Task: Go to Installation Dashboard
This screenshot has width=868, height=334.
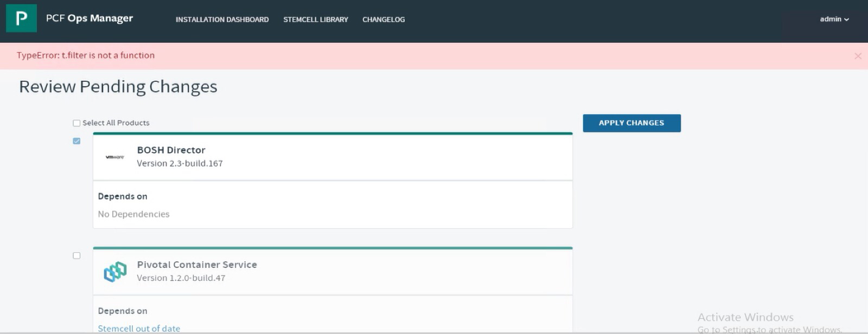Action: (222, 20)
